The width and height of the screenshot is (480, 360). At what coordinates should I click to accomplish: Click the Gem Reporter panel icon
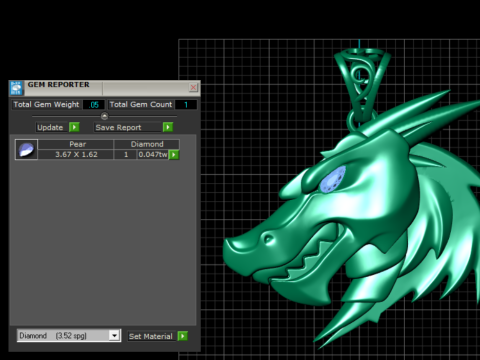point(16,88)
